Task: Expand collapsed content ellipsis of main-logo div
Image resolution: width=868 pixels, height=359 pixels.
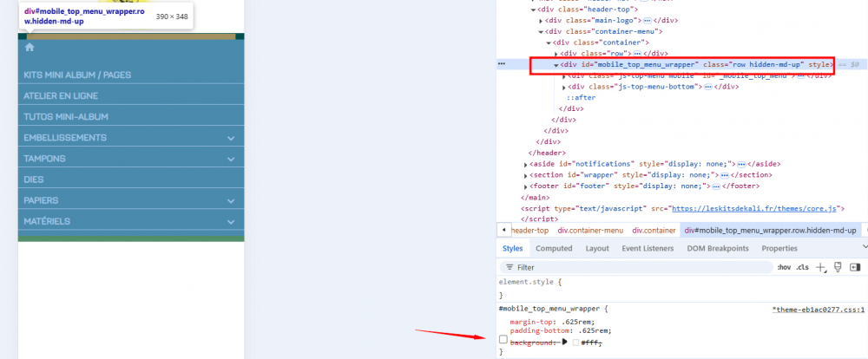Action: coord(647,21)
